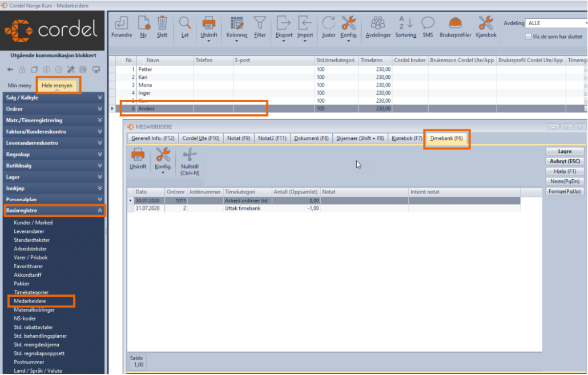The height and width of the screenshot is (375, 588).
Task: Expand the Ordrer menu section
Action: [x=54, y=109]
